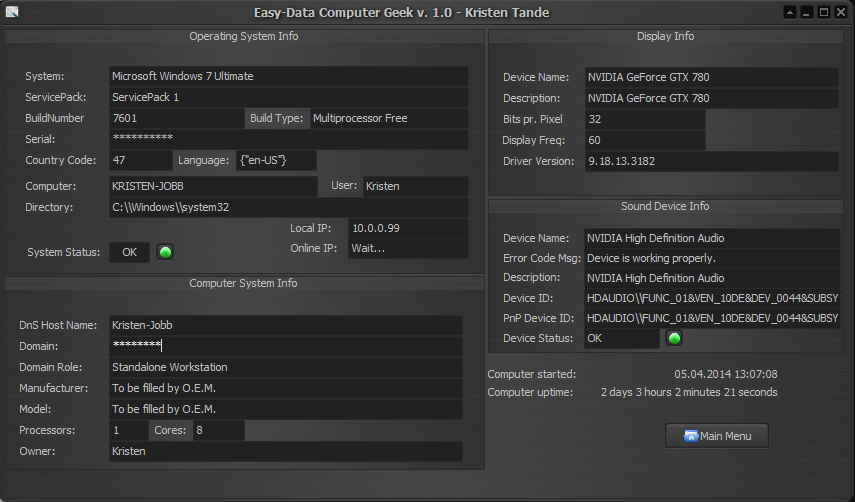Click the Sound Device Name field
Screen dimensions: 855x502
tap(712, 238)
